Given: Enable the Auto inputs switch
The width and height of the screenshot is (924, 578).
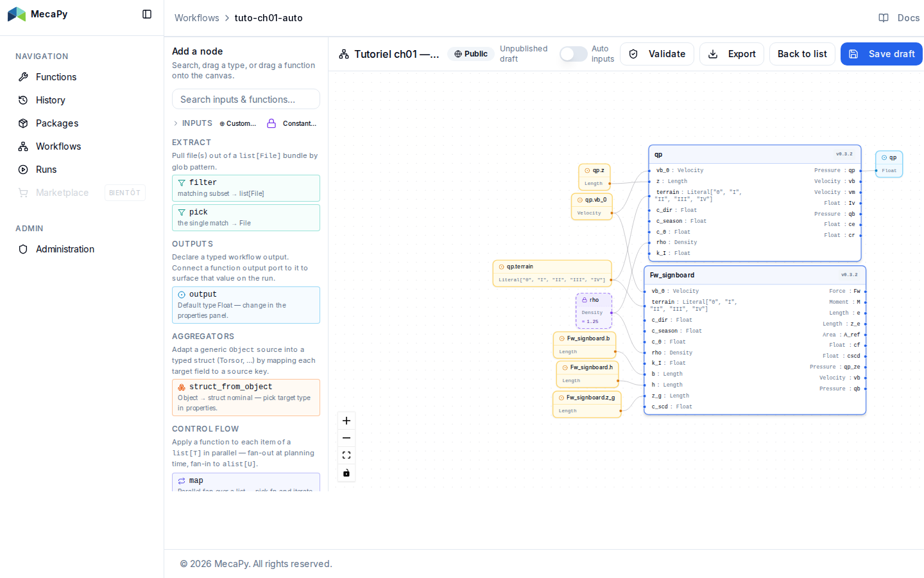Looking at the screenshot, I should (x=573, y=54).
